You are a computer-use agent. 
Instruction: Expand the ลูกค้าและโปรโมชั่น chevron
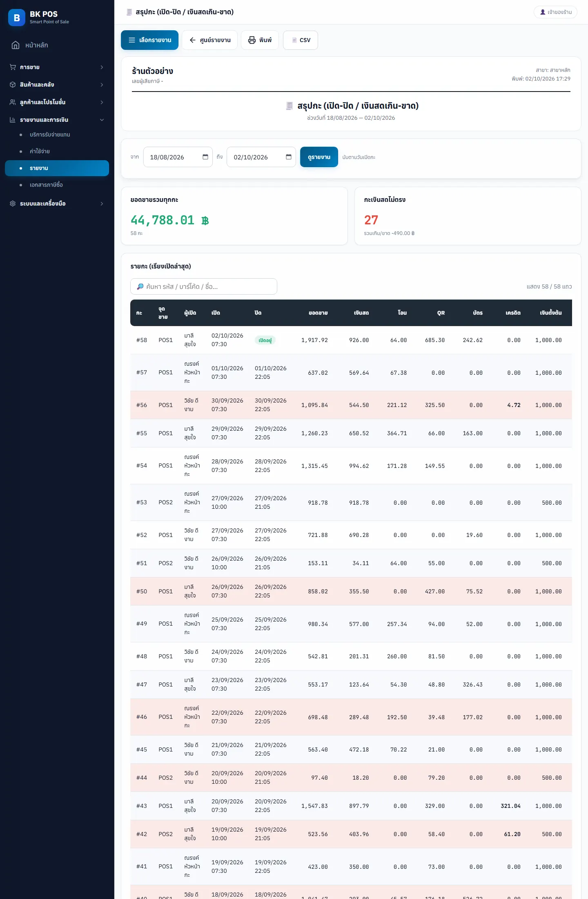(x=102, y=102)
